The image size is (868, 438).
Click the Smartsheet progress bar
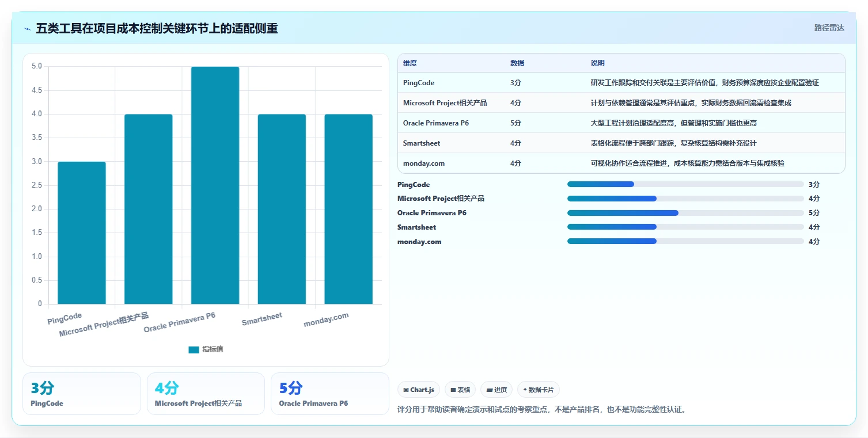pos(685,227)
